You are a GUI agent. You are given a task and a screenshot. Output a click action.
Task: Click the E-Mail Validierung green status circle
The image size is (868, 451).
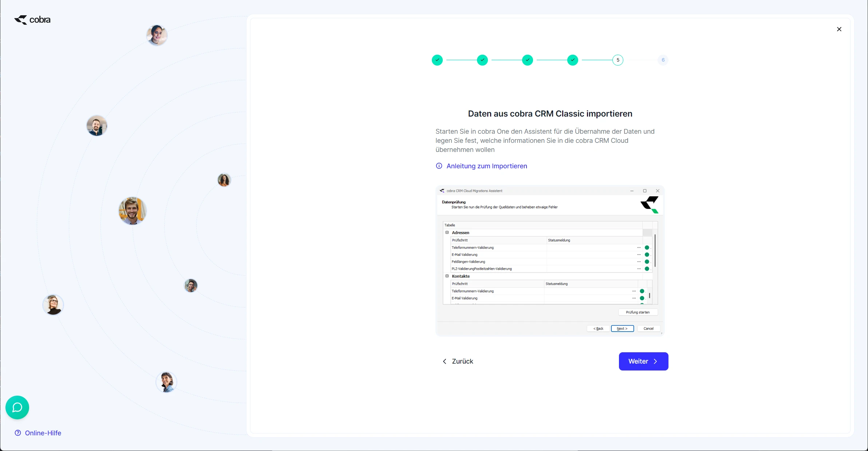point(647,254)
